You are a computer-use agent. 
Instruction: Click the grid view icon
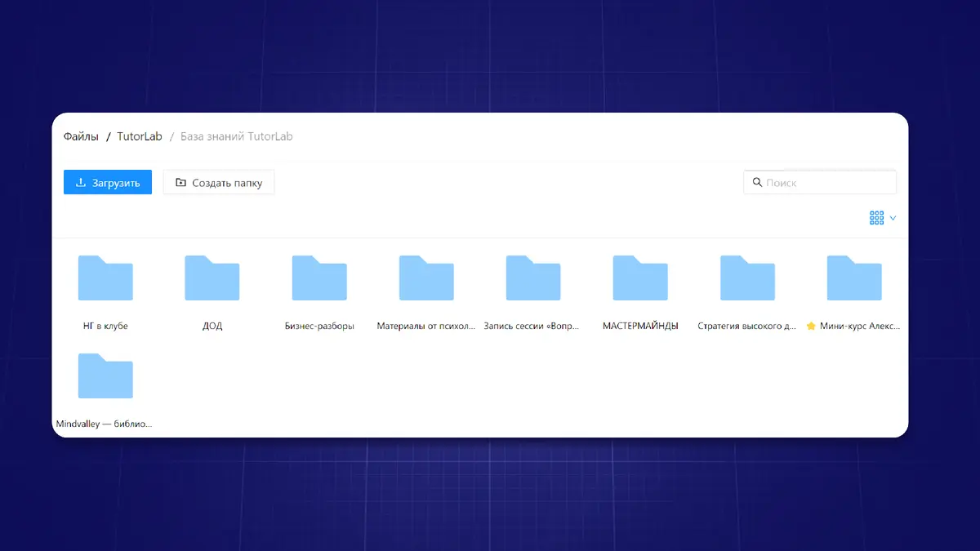(x=876, y=218)
